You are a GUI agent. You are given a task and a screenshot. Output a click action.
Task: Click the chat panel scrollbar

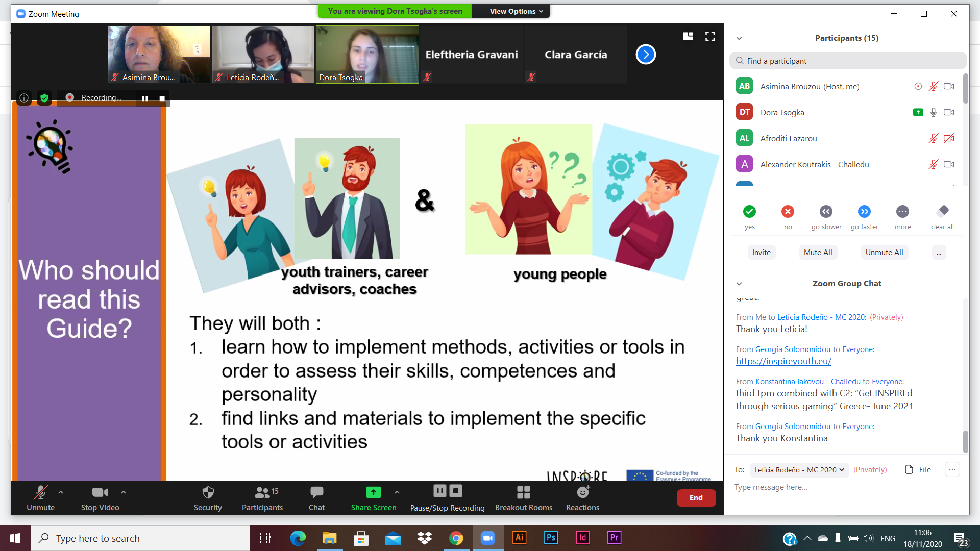(x=965, y=441)
